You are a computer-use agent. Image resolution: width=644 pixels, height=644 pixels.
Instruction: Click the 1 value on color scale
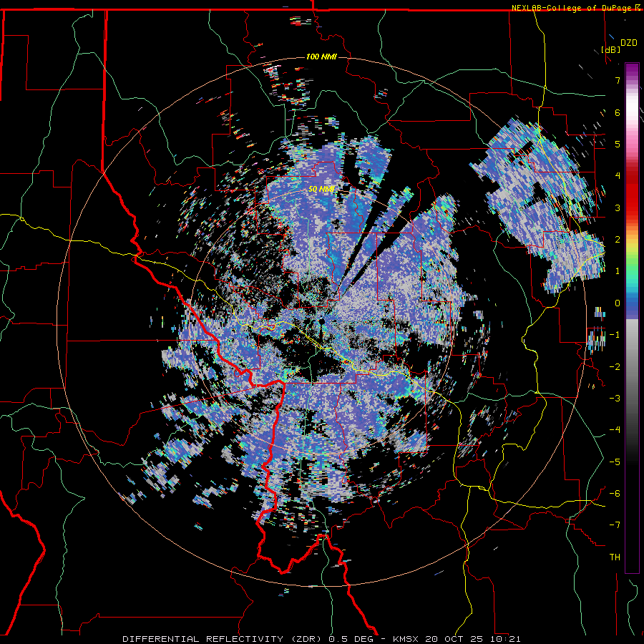618,271
